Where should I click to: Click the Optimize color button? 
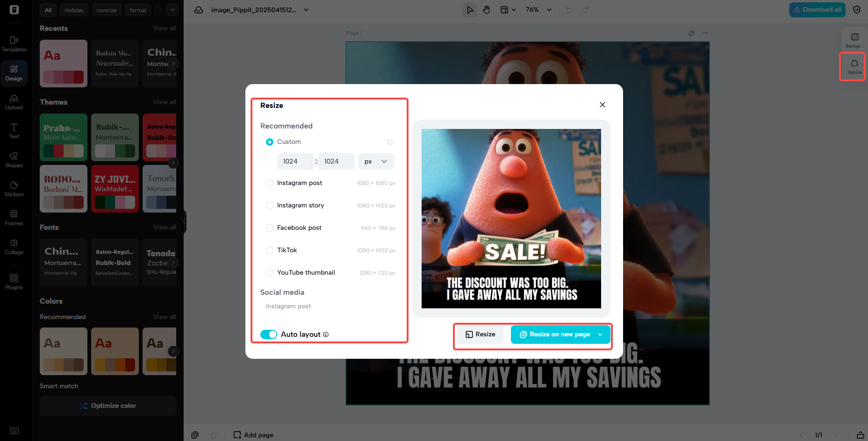(x=108, y=406)
